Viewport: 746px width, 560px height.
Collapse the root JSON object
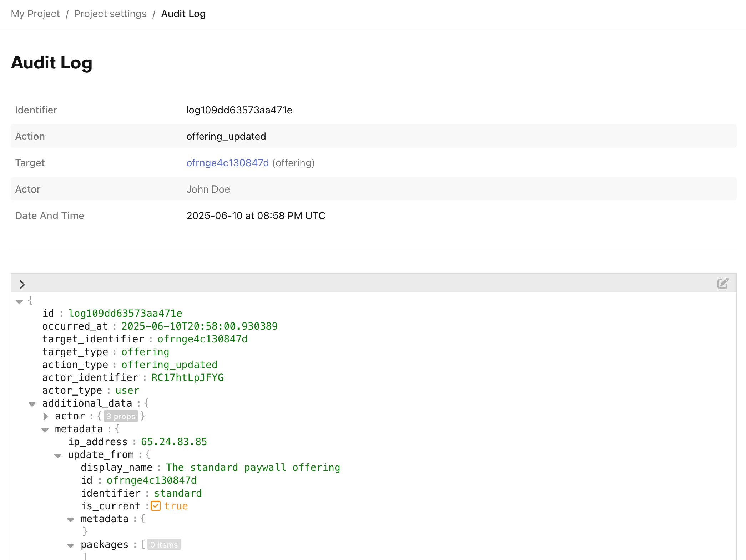click(19, 301)
